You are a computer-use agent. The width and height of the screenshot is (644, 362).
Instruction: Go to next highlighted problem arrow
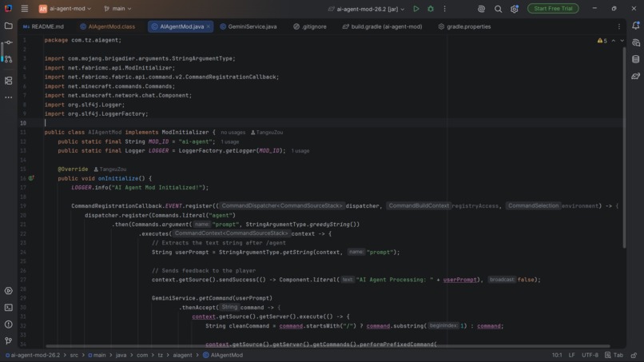point(622,41)
